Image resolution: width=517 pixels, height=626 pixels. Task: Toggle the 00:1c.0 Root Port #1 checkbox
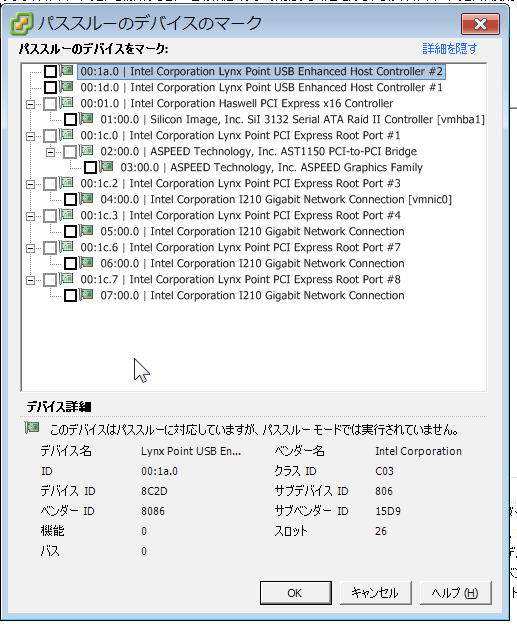pyautogui.click(x=50, y=136)
